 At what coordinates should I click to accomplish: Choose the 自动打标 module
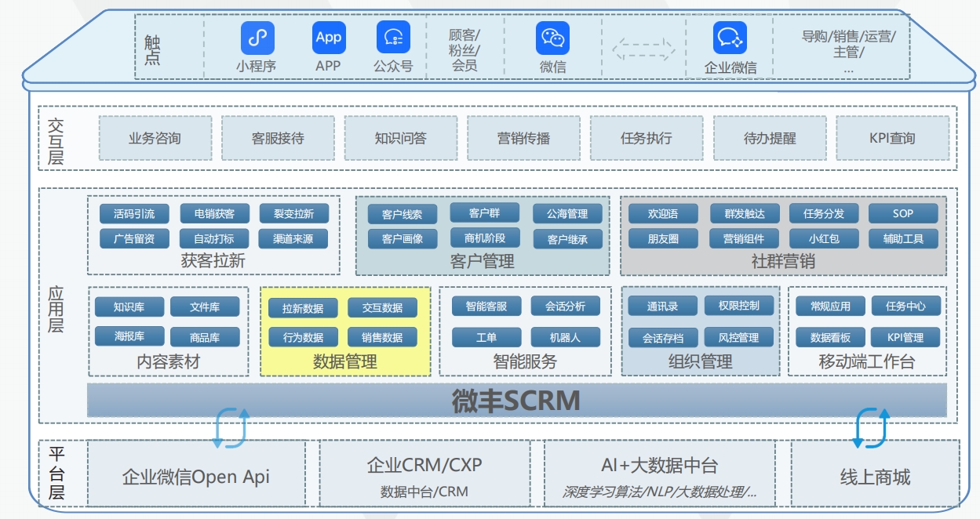click(x=214, y=238)
